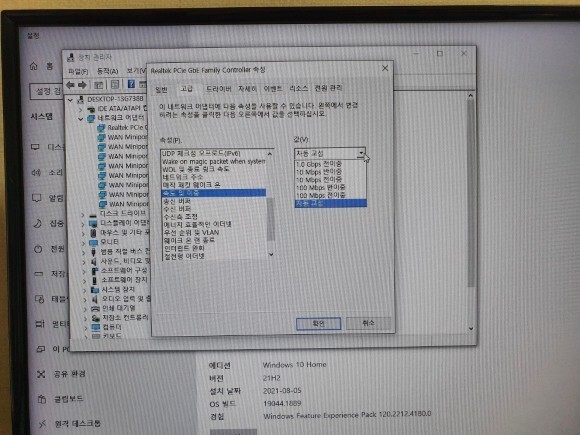This screenshot has width=580, height=435.
Task: Select Wake on magic packet property
Action: tap(213, 162)
